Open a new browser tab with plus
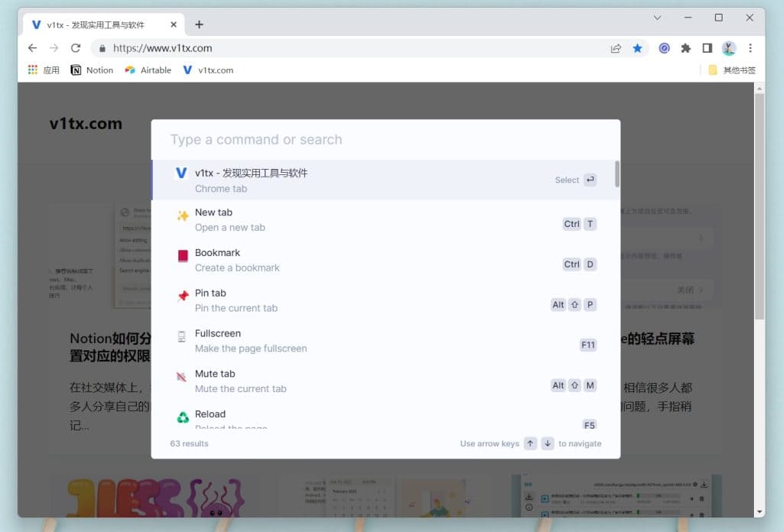The height and width of the screenshot is (532, 783). (x=200, y=24)
